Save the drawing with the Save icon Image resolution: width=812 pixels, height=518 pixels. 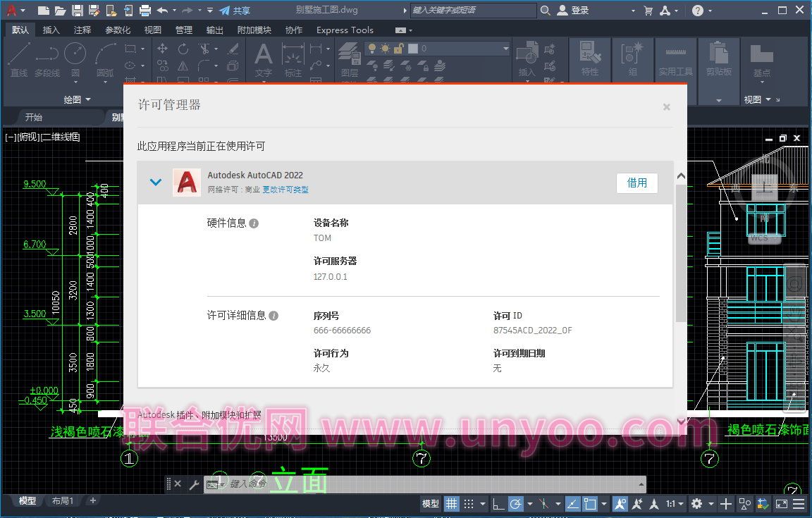click(x=77, y=10)
